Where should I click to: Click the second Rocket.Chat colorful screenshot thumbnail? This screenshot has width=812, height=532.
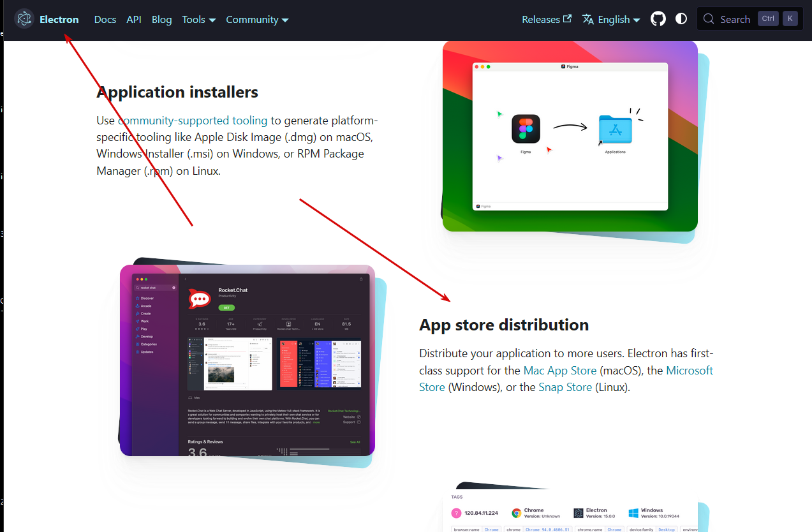click(319, 364)
